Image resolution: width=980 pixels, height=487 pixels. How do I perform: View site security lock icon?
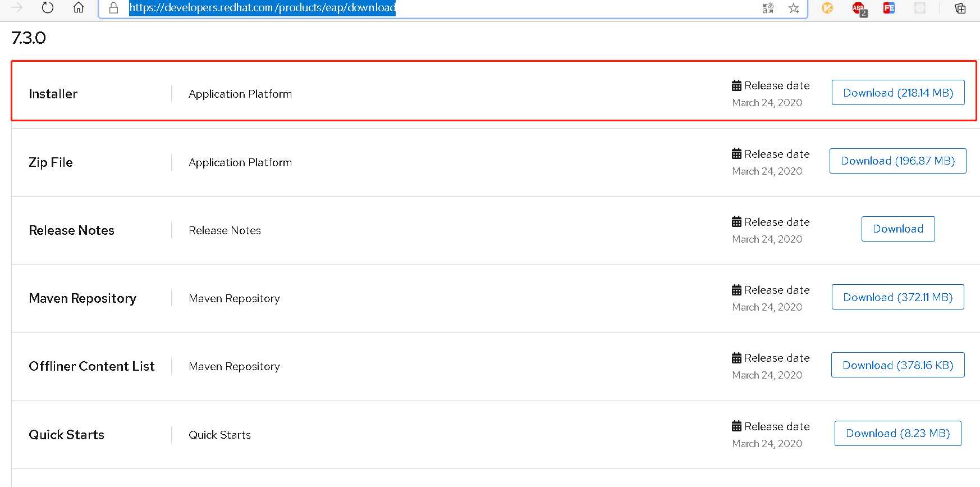coord(114,8)
